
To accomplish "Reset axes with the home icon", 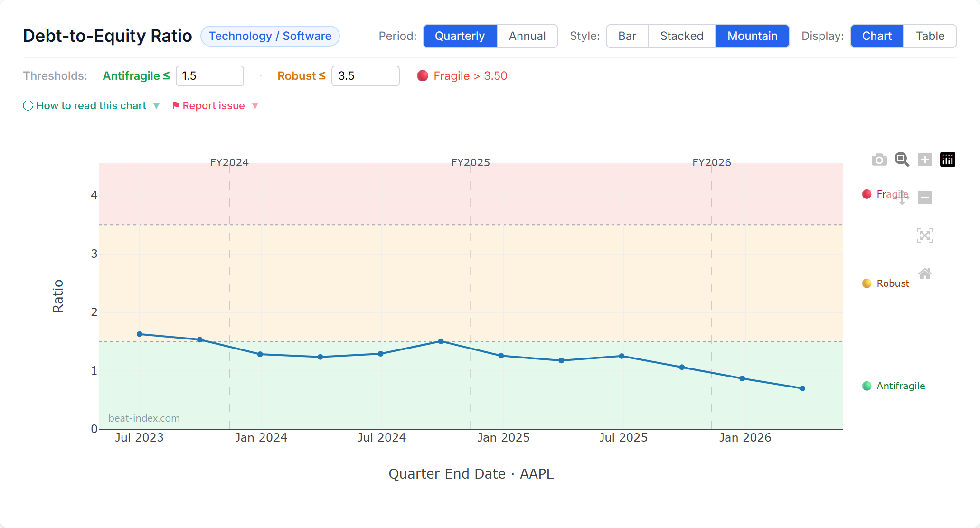I will point(924,273).
